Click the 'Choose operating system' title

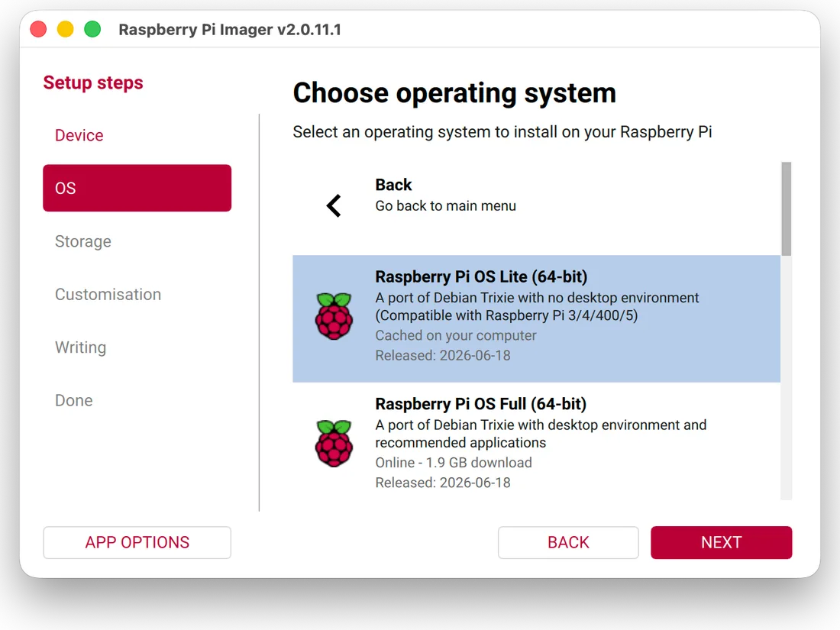(454, 93)
